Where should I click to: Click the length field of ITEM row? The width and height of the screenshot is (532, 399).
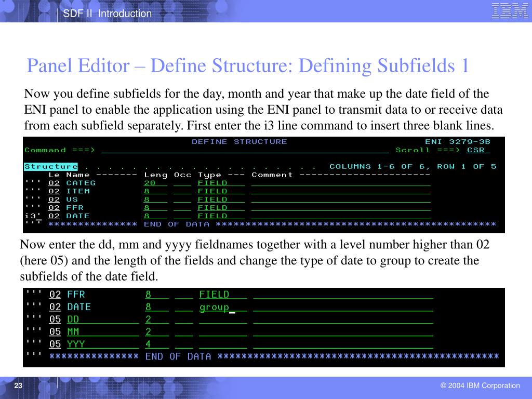coord(155,191)
